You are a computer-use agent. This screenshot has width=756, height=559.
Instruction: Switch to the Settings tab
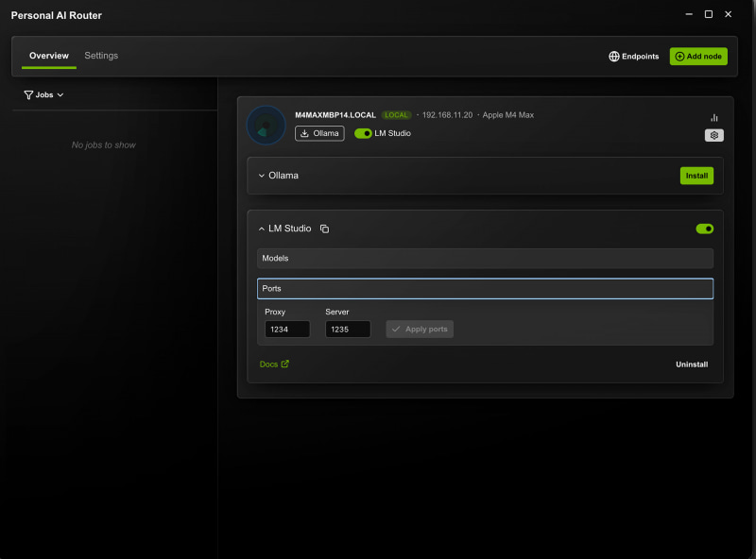click(101, 56)
